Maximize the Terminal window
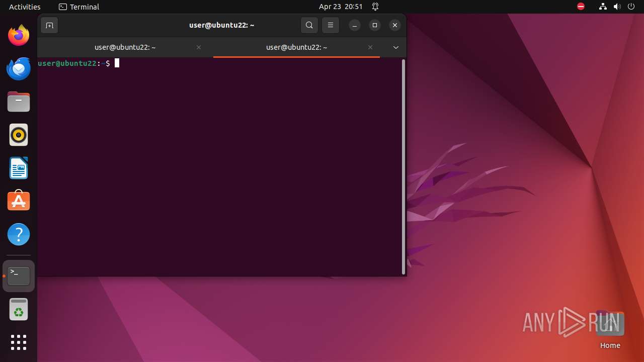Viewport: 644px width, 362px height. [375, 25]
